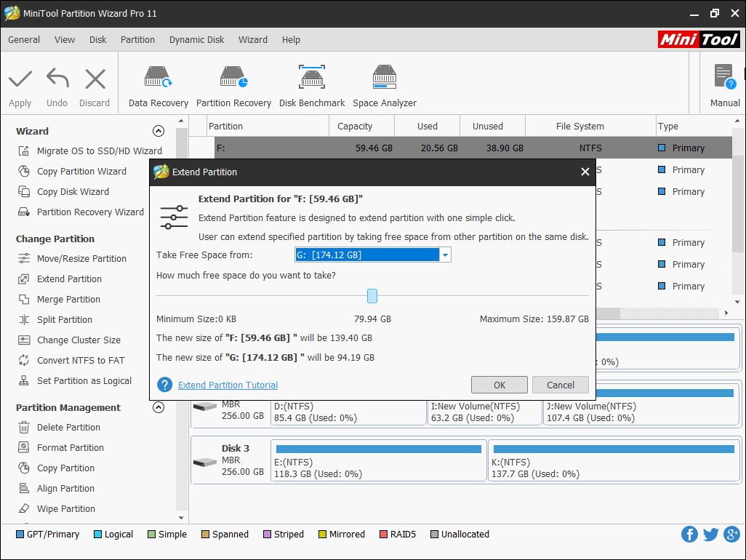Click the MiniTool logo
Viewport: 746px width, 560px height.
699,39
